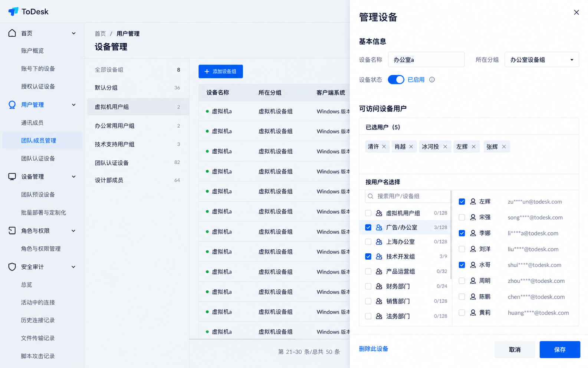Remove the 肖越 tag using its X
This screenshot has height=368, width=588.
411,147
